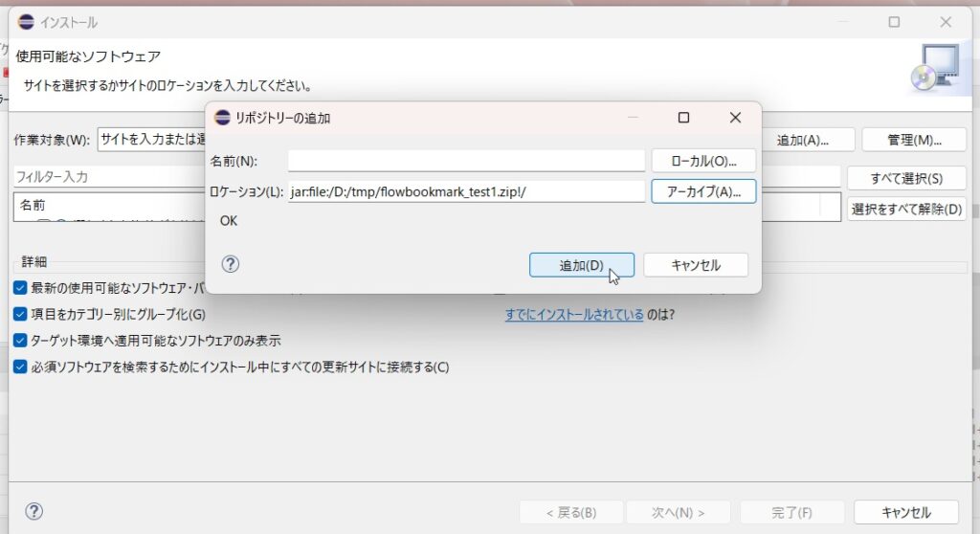The width and height of the screenshot is (980, 534).
Task: Close the インストール window
Action: point(946,22)
